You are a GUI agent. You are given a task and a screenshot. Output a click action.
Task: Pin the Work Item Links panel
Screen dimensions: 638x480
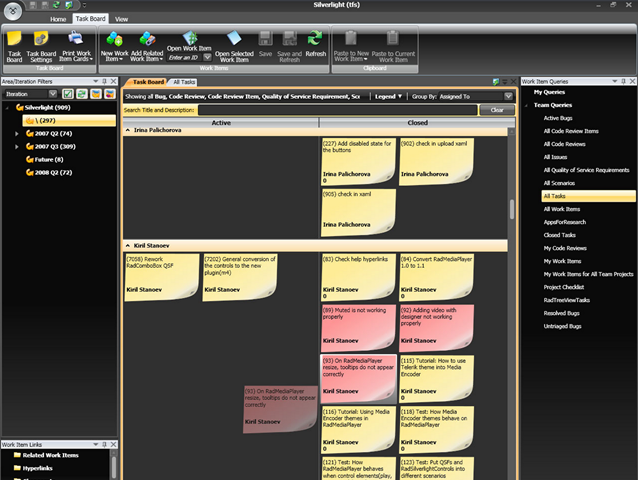pyautogui.click(x=105, y=445)
